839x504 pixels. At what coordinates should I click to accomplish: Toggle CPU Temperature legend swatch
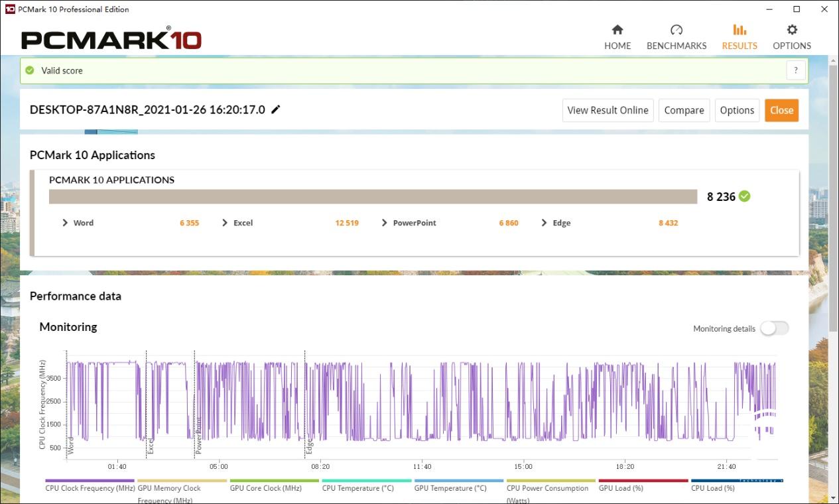coord(366,481)
